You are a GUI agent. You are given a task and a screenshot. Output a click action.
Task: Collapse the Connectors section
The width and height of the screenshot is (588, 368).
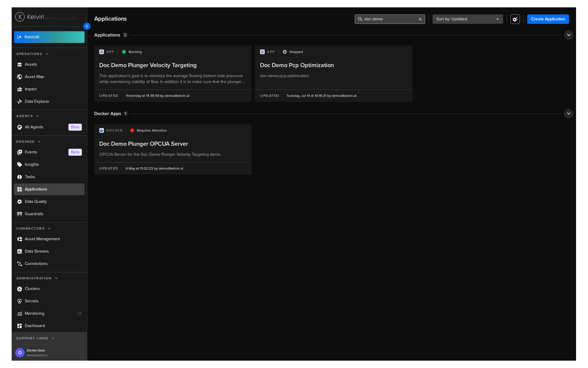click(x=33, y=229)
